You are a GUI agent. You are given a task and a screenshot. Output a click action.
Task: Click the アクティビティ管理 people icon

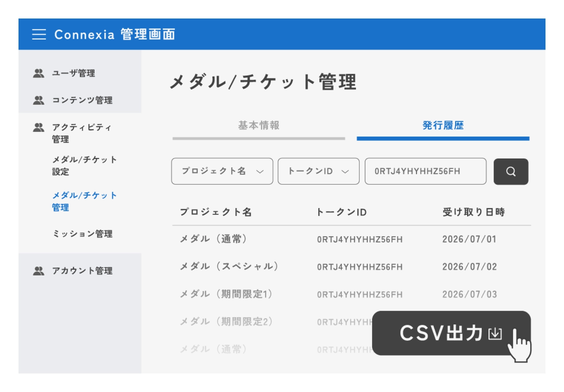pos(38,127)
